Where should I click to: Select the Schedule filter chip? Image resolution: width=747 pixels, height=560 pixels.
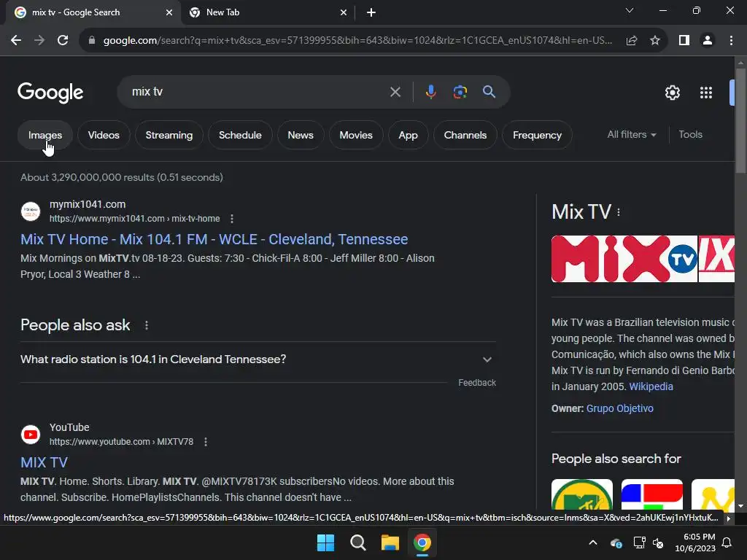tap(240, 135)
